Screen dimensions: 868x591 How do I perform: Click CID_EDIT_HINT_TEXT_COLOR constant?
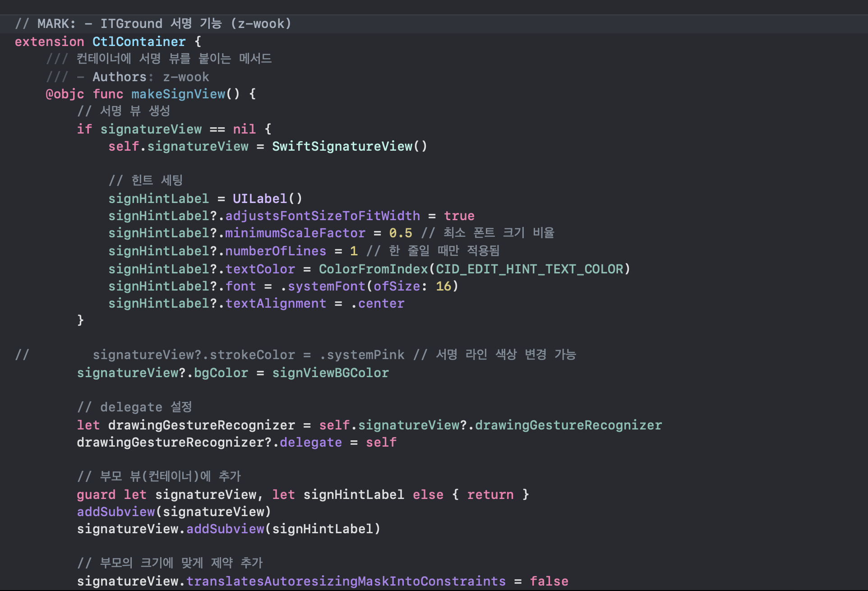pyautogui.click(x=529, y=269)
